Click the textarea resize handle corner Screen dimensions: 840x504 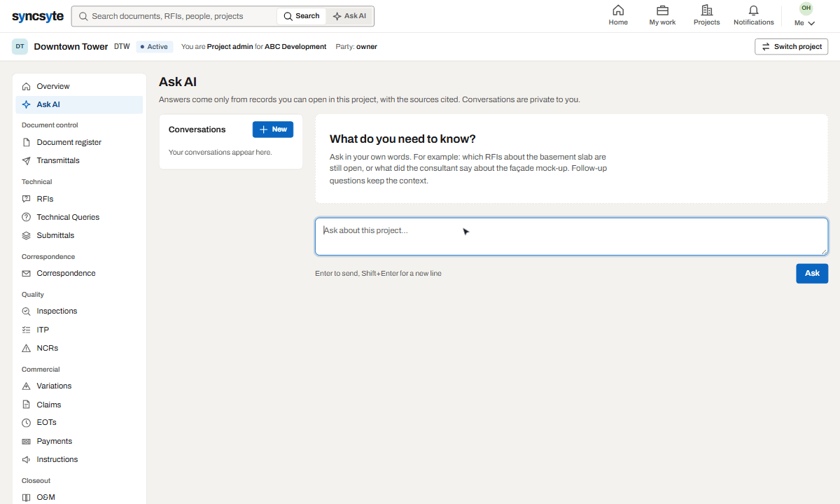pos(824,251)
